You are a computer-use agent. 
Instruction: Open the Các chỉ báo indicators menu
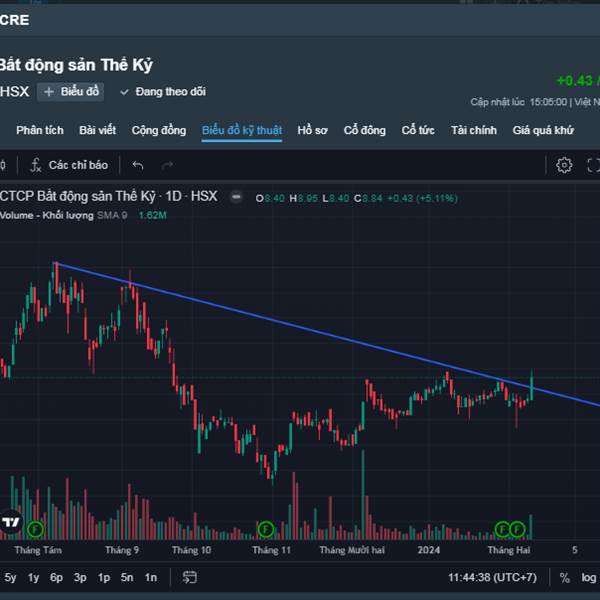[x=69, y=165]
